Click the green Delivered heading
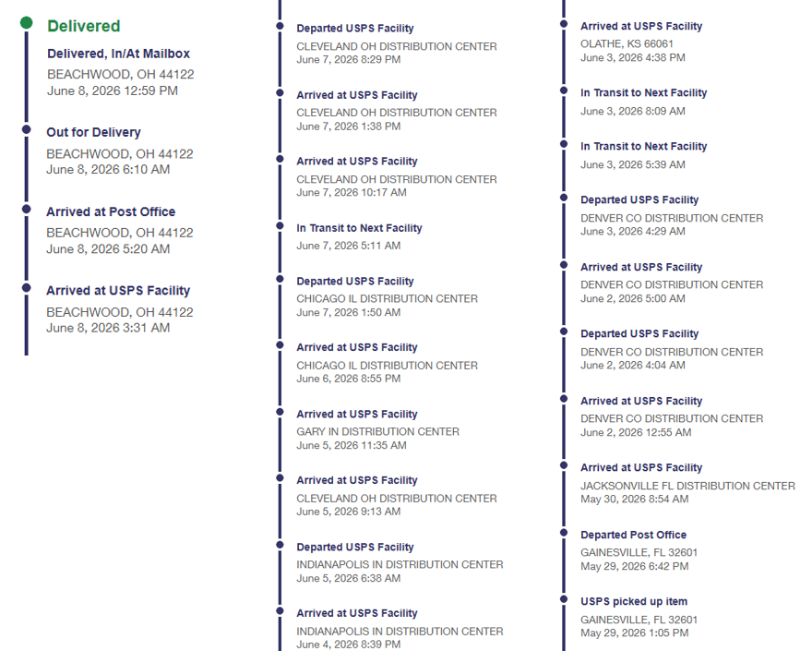This screenshot has width=812, height=651. point(84,26)
